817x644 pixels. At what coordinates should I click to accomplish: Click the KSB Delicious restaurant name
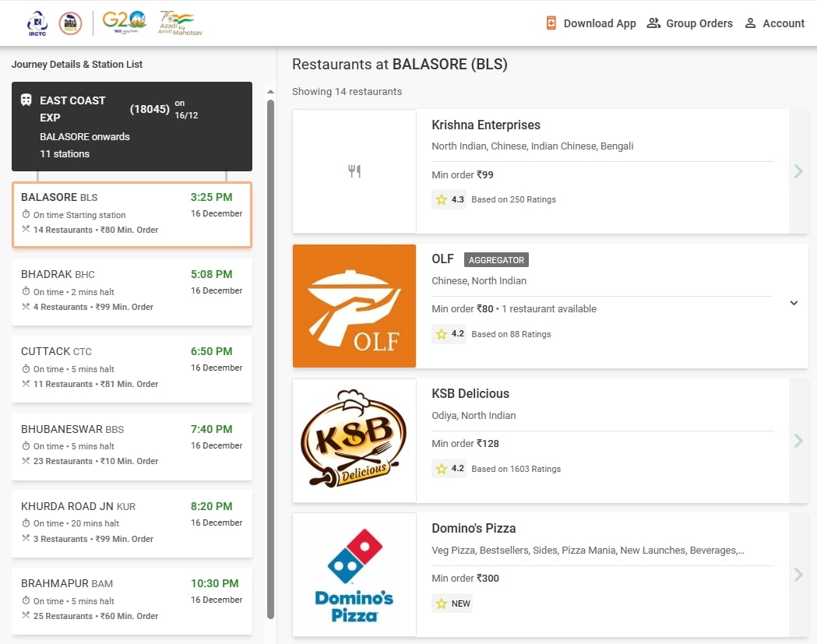click(x=470, y=393)
